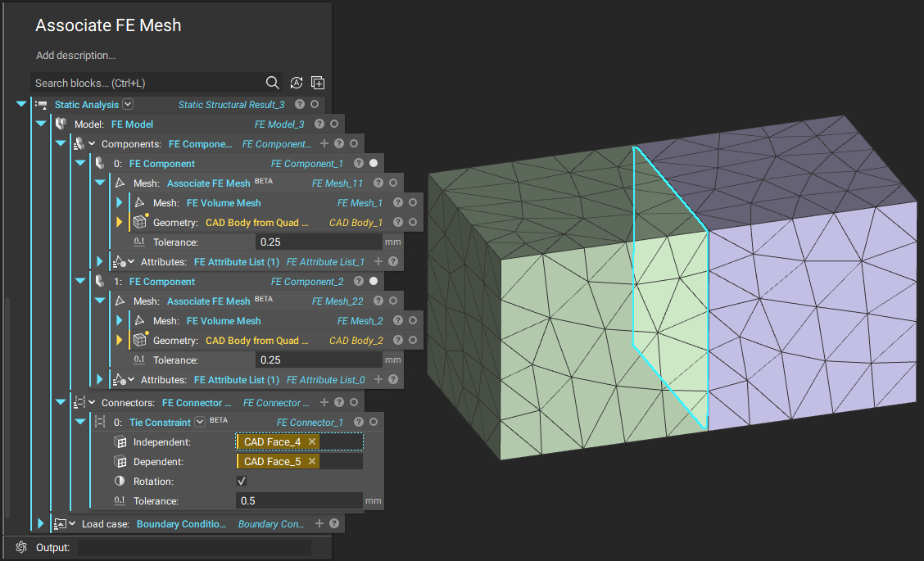Remove CAD Face_4 from Independent field

[312, 441]
